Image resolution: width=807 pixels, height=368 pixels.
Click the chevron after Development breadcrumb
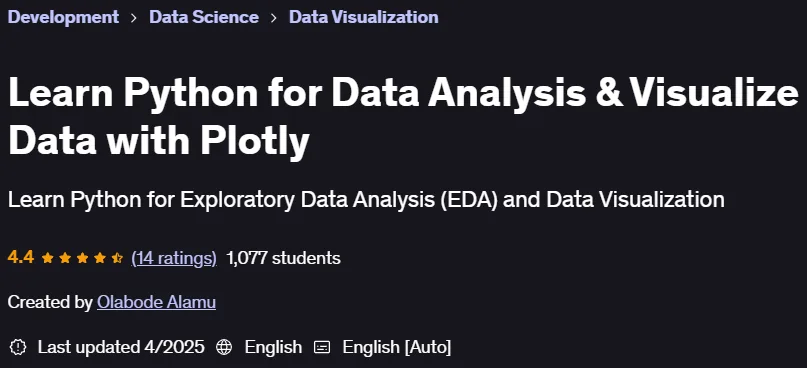[134, 17]
